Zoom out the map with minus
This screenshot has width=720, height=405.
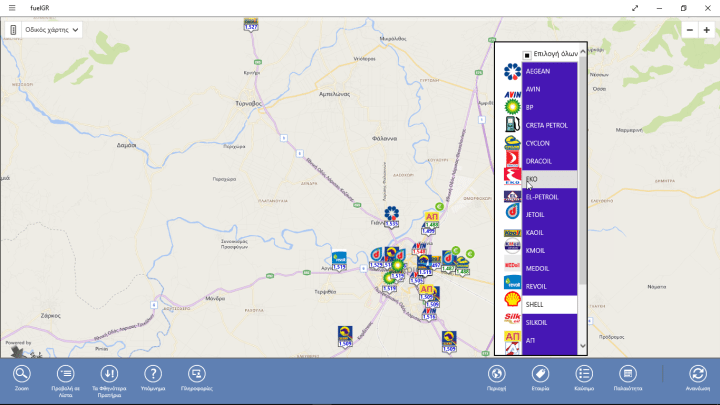click(690, 30)
